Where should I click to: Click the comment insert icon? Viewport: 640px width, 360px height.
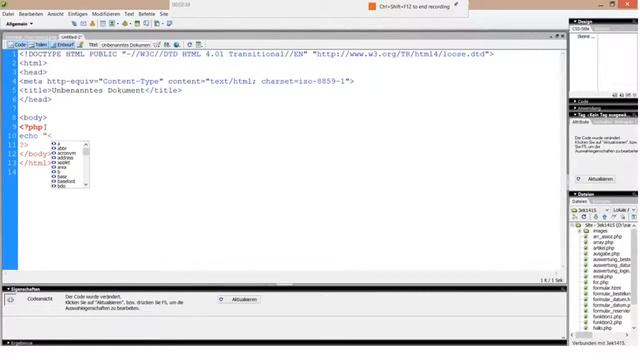tap(146, 24)
